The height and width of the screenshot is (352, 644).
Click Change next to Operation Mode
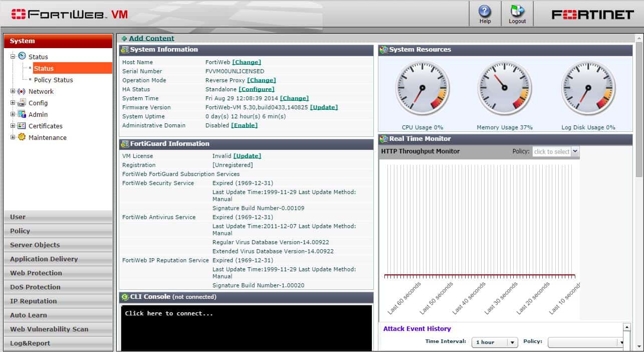pos(261,80)
